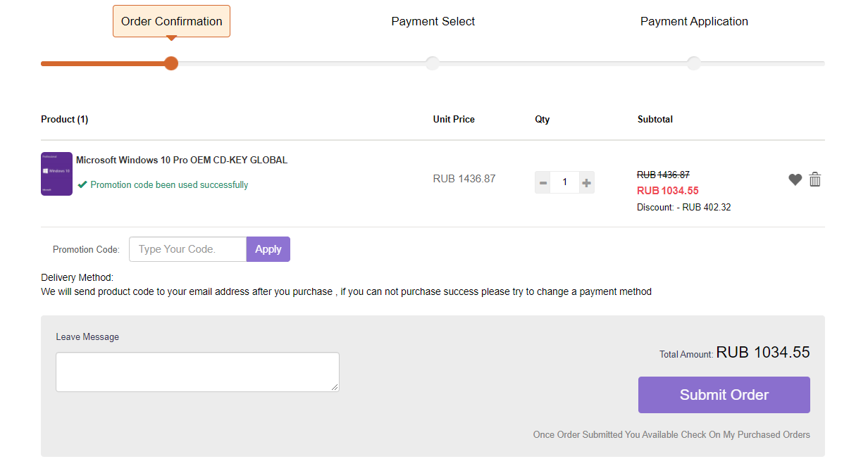Click the discounted RUB 1034.55 subtotal price
This screenshot has height=466, width=868.
(667, 191)
